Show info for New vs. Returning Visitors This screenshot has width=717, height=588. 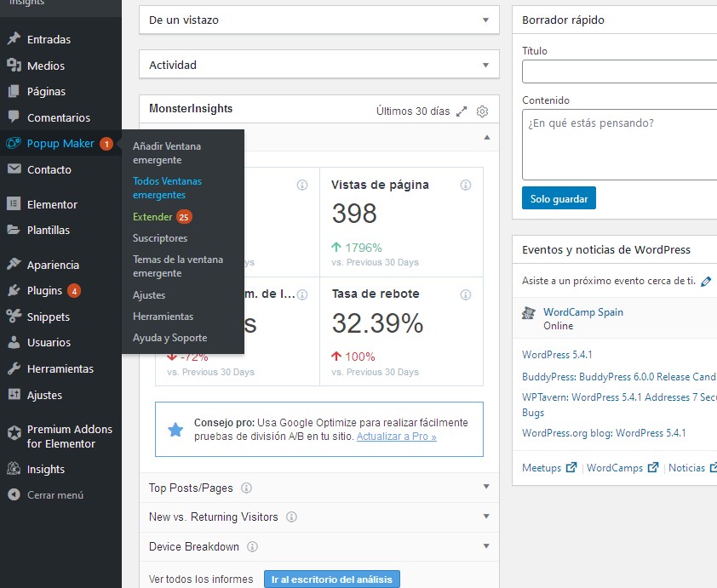click(291, 517)
